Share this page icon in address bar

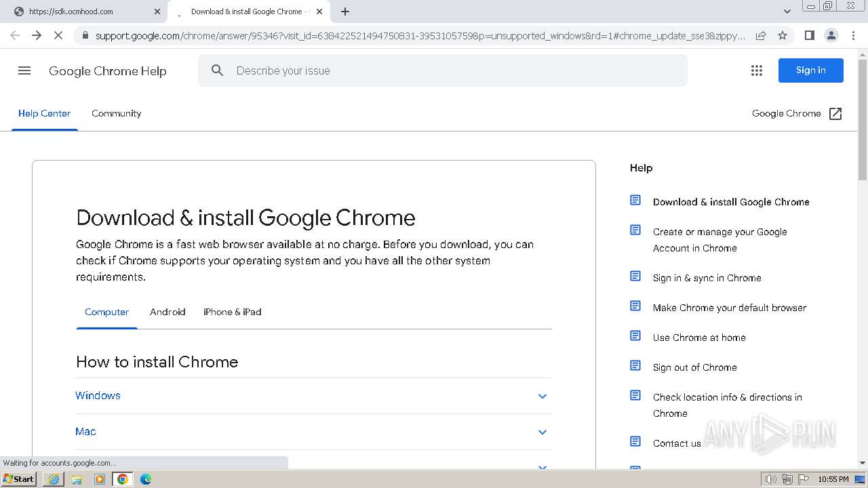[761, 35]
